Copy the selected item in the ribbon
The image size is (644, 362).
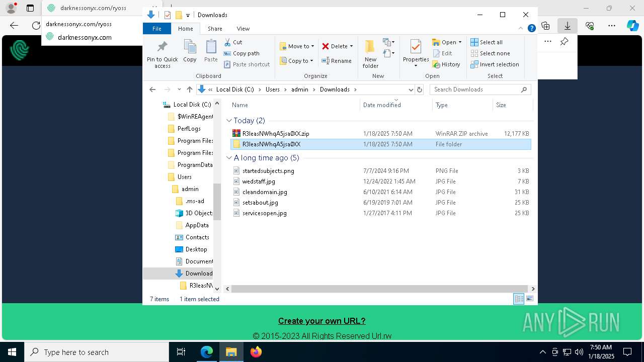pyautogui.click(x=190, y=51)
